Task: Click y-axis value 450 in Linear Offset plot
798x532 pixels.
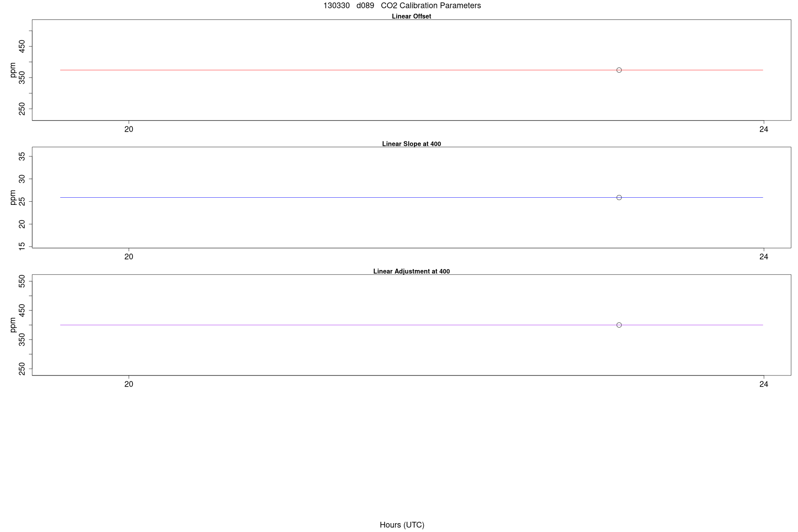Action: tap(22, 47)
